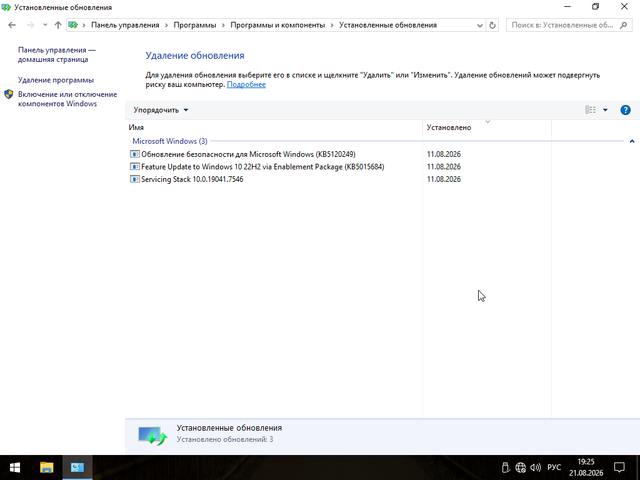Collapse the Microsoft Windows group chevron
The height and width of the screenshot is (480, 640).
click(x=632, y=141)
